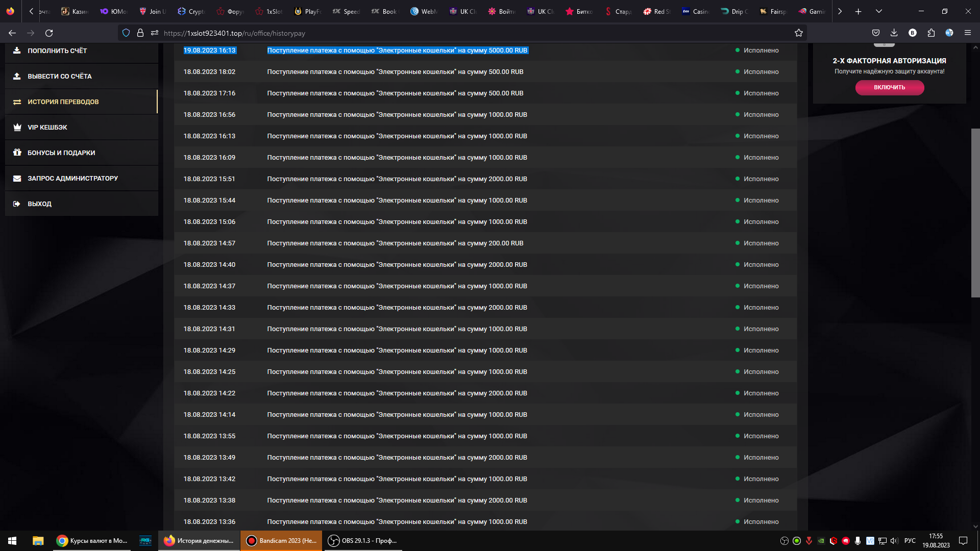
Task: Expand the list all tabs chevron
Action: pyautogui.click(x=878, y=11)
